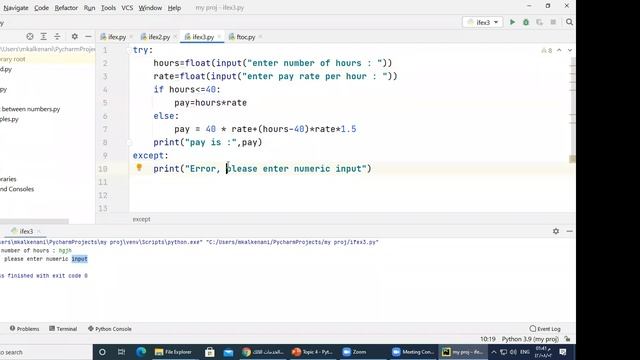Select opened file target icon in project panel
This screenshot has width=640, height=360.
30,36
